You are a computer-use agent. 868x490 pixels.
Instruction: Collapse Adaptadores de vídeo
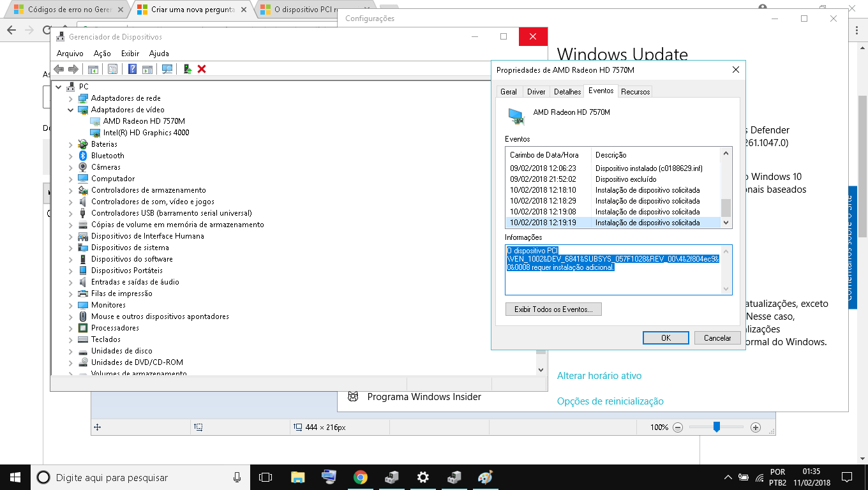pos(71,110)
